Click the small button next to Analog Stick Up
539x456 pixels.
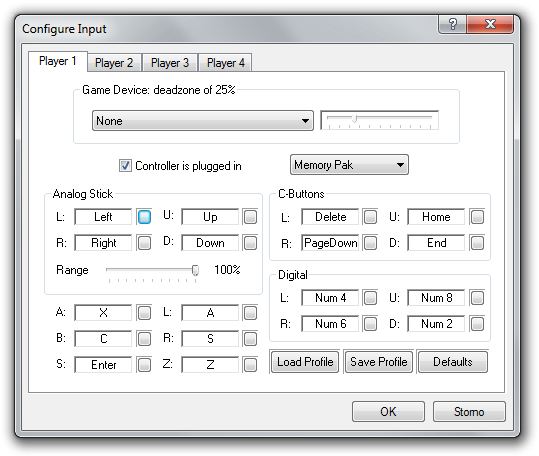coord(250,217)
